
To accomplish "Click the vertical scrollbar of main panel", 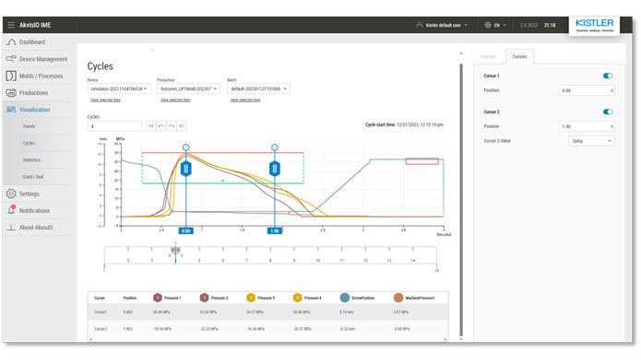I will click(x=461, y=200).
